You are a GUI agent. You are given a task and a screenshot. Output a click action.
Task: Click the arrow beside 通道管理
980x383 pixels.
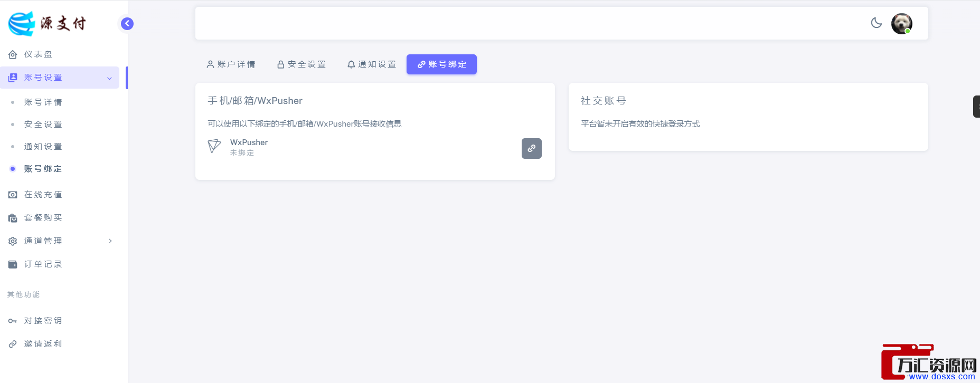coord(110,241)
